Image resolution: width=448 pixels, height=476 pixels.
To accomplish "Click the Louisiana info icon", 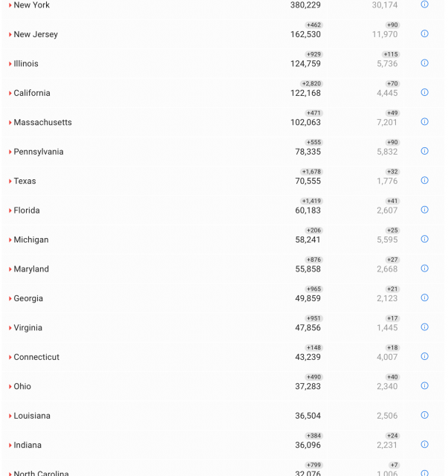I will click(424, 415).
